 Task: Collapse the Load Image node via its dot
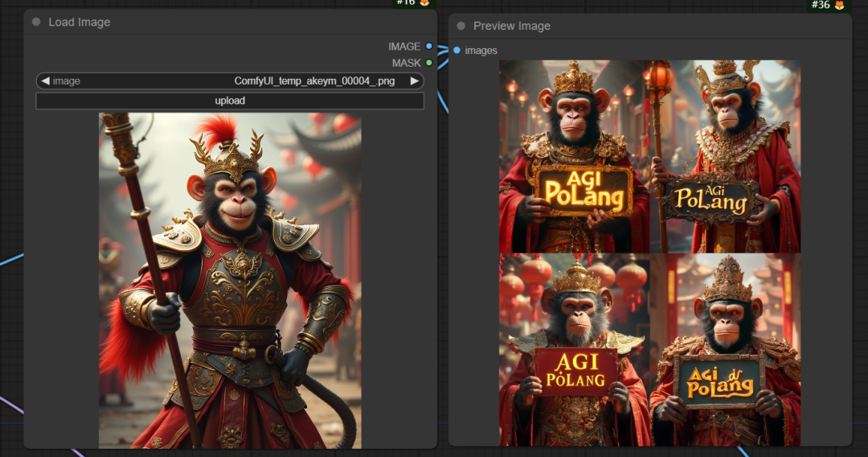[36, 23]
